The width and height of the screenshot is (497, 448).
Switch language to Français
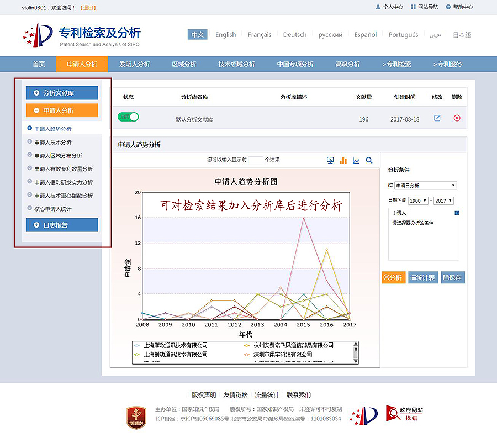coord(260,35)
